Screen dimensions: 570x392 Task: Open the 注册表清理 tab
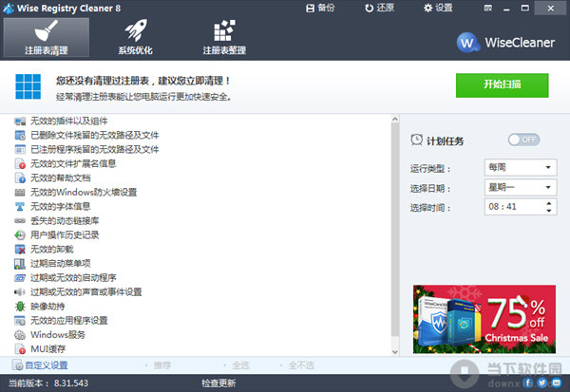(47, 37)
